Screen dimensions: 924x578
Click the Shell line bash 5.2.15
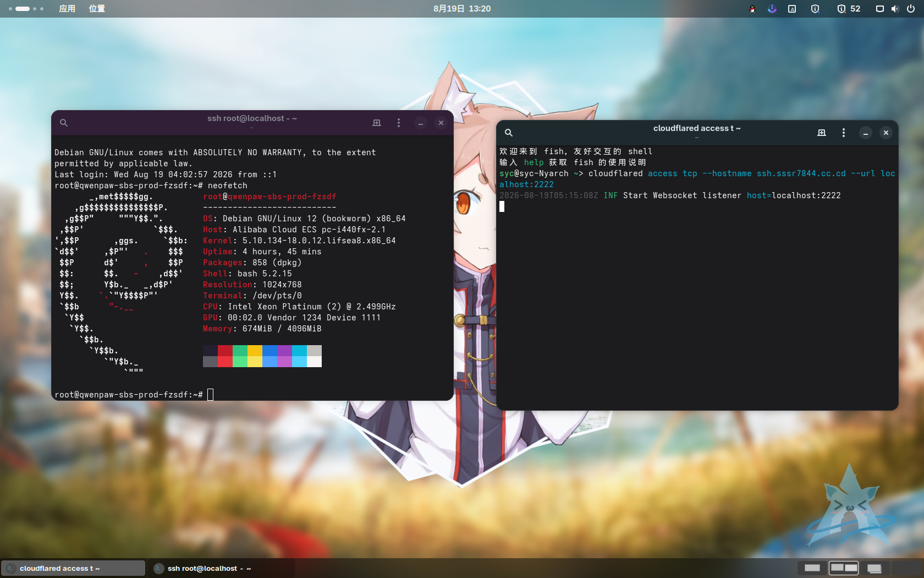(x=248, y=274)
